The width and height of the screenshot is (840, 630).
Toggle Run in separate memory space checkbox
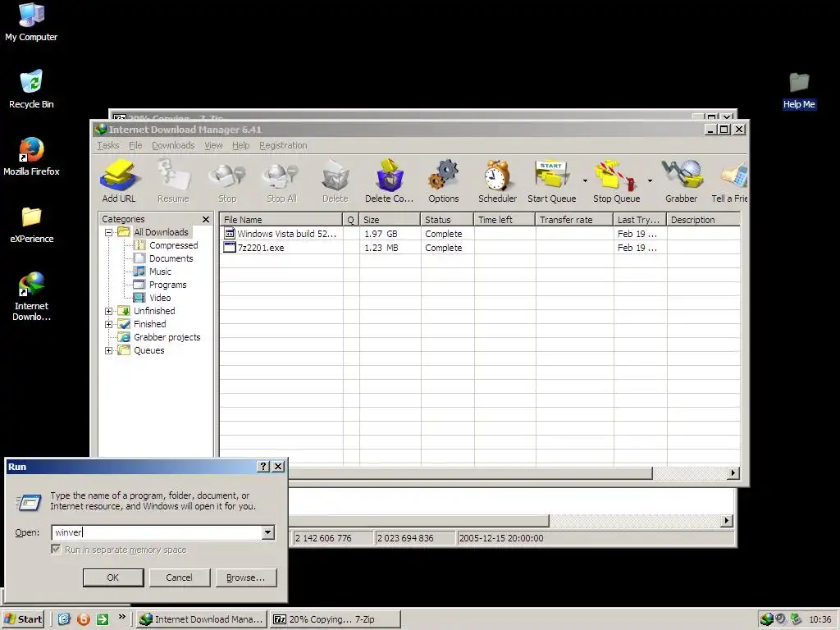(x=56, y=549)
